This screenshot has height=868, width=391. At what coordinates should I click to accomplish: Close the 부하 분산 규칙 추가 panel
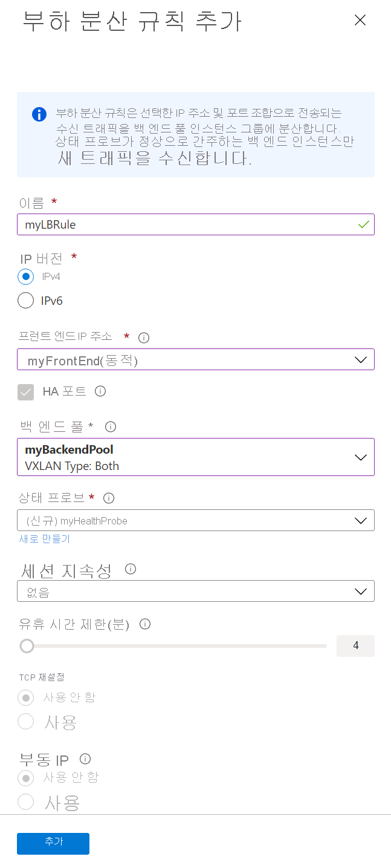360,20
